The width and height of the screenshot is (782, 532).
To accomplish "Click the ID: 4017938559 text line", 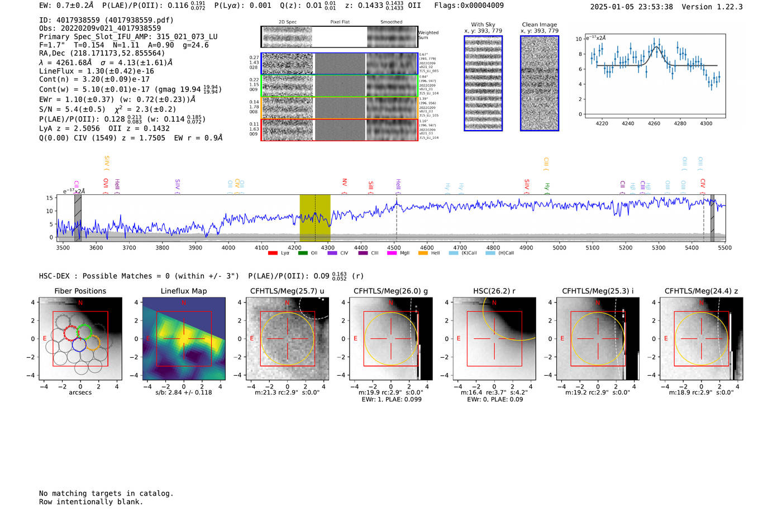I will [x=106, y=20].
